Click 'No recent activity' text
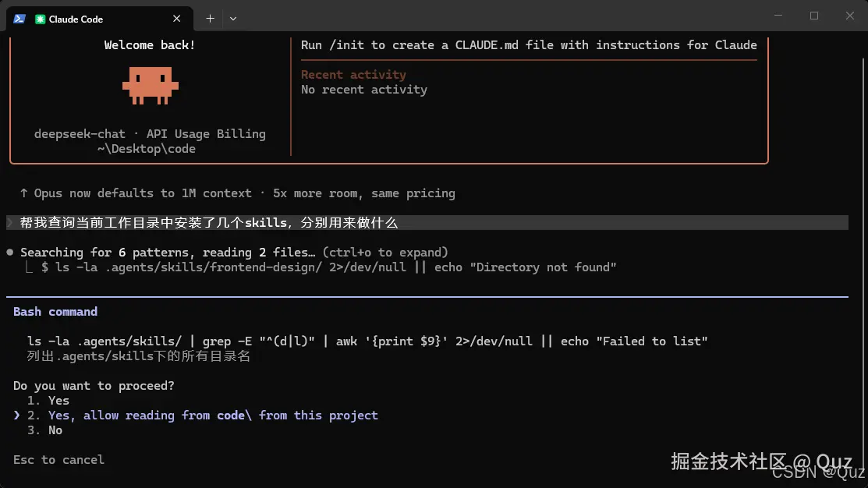 tap(364, 90)
